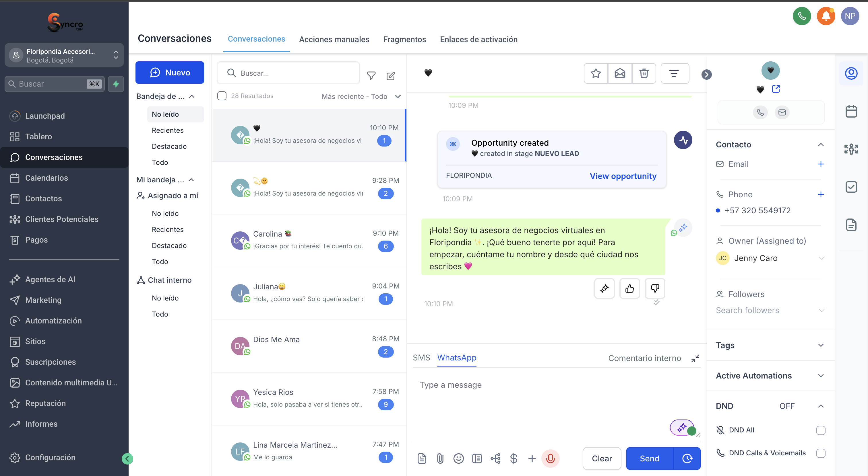Add an email with plus button

tap(820, 164)
